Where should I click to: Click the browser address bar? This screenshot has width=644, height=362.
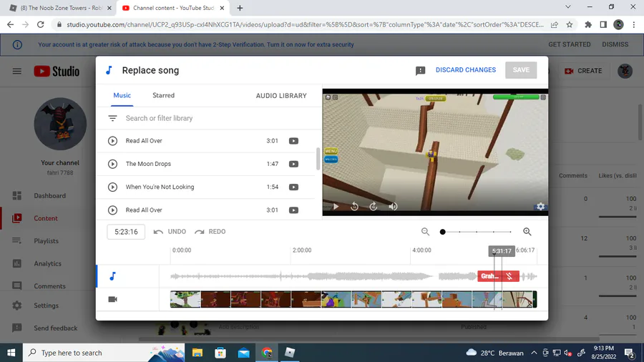tap(305, 24)
